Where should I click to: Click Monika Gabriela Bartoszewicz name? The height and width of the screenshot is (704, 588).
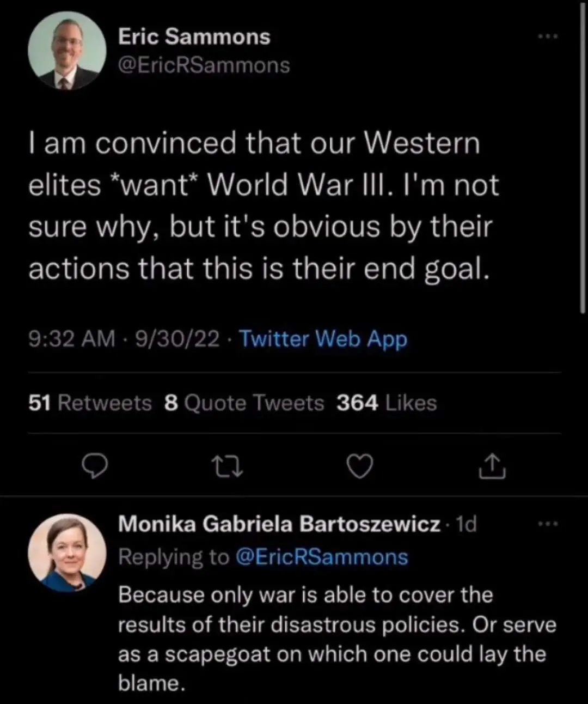point(279,524)
